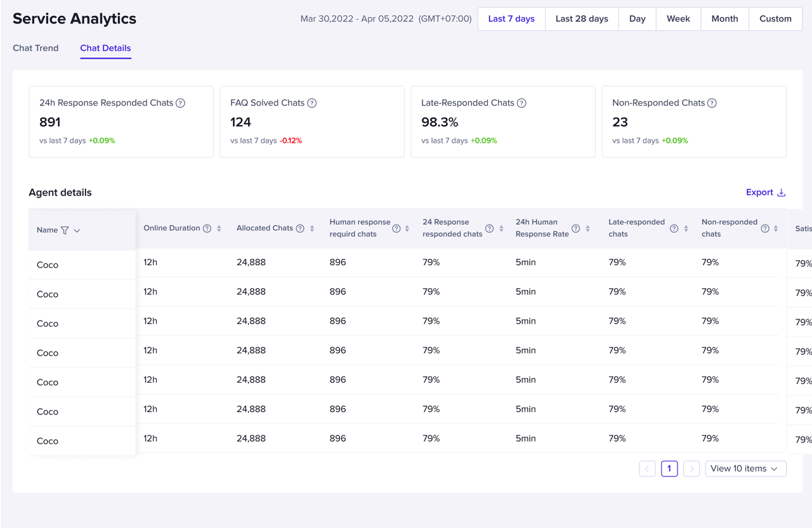Click help icon in Allocated Chats column header

point(300,228)
